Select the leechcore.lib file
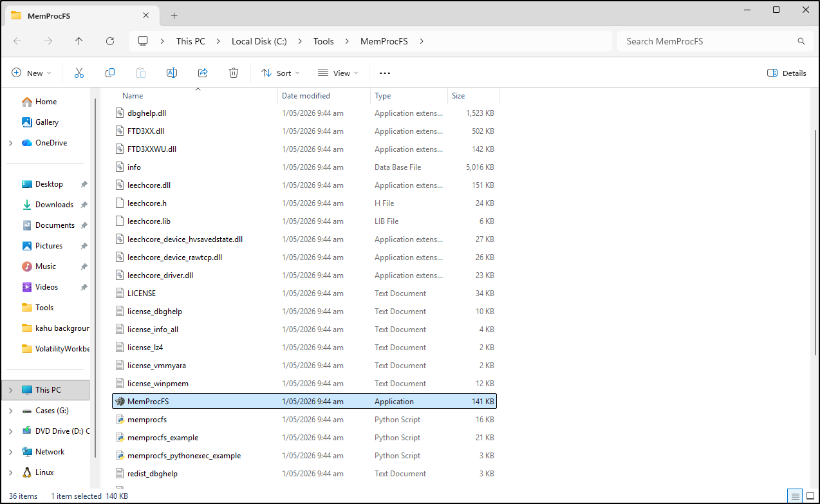Viewport: 820px width, 504px height. tap(304, 221)
